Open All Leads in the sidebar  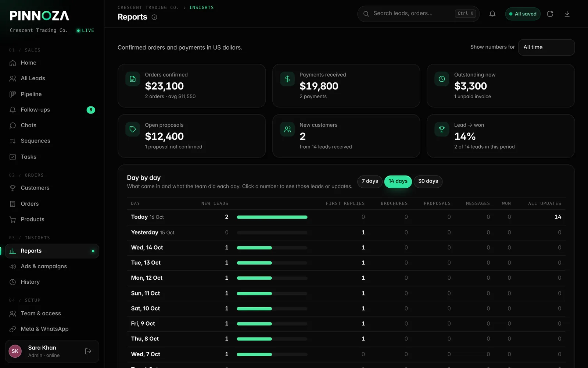(52, 78)
